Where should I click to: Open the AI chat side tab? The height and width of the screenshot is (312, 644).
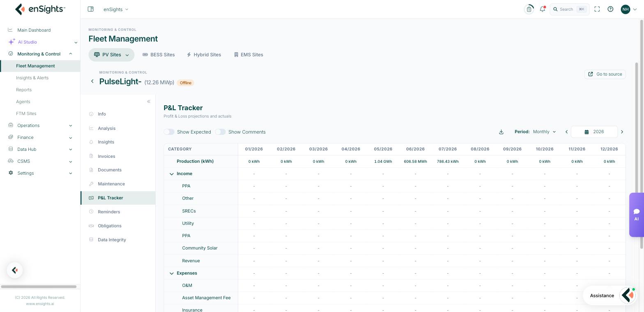click(x=636, y=215)
